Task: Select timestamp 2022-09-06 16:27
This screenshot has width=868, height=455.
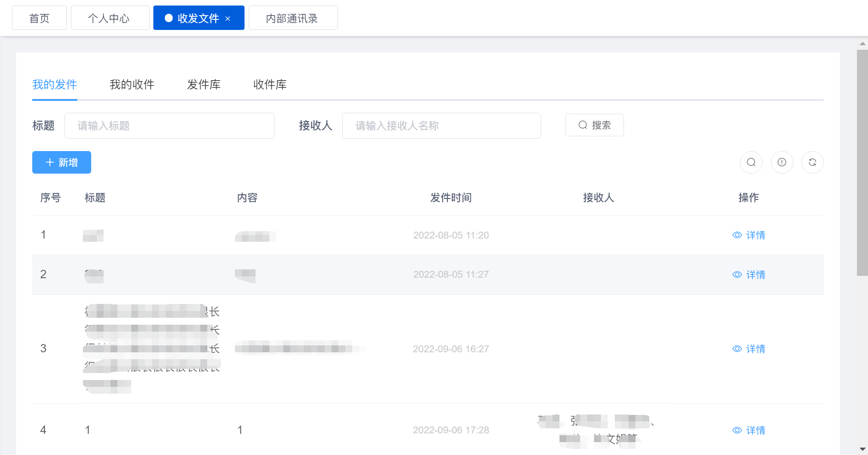Action: click(x=451, y=349)
